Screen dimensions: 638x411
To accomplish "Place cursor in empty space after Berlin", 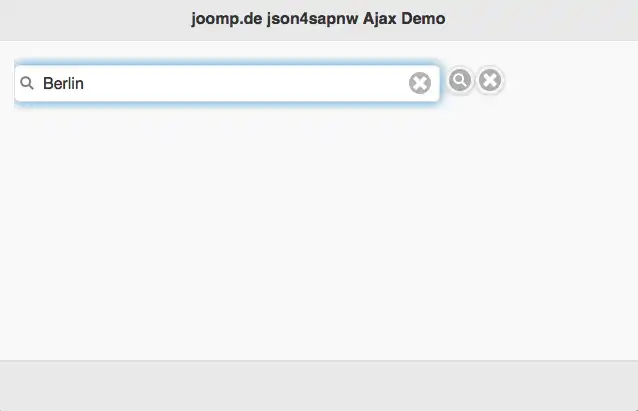I will tap(250, 83).
